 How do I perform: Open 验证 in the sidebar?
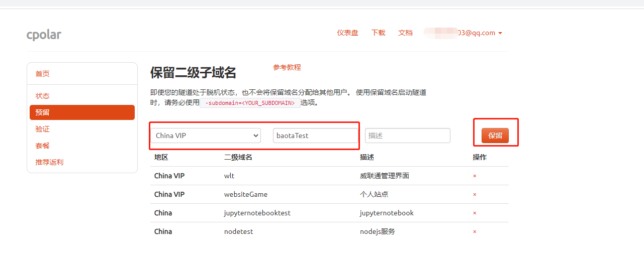[43, 129]
